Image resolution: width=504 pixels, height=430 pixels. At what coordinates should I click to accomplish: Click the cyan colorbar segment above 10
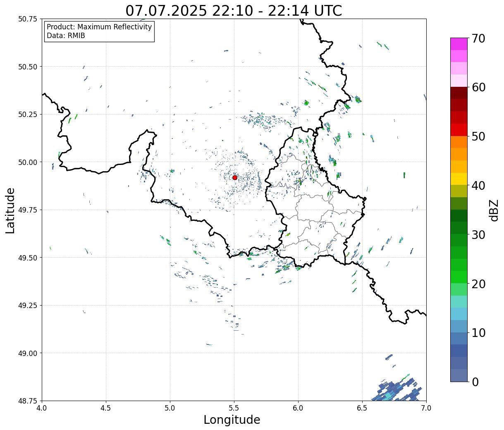459,314
